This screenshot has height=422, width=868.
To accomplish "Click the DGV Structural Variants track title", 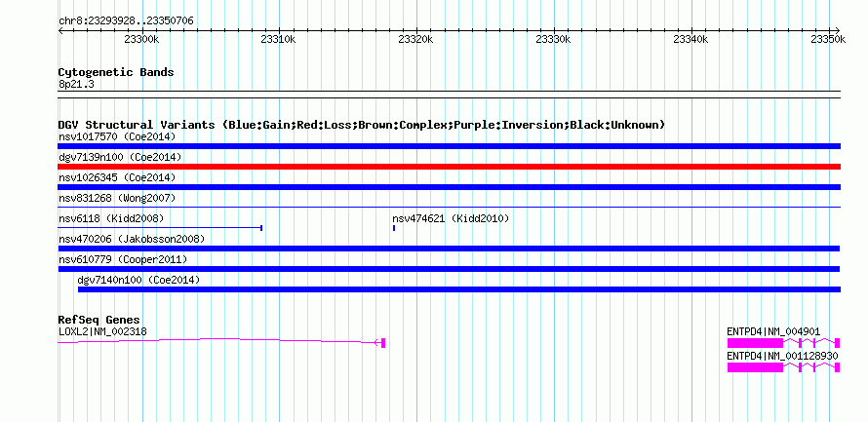I will 362,125.
